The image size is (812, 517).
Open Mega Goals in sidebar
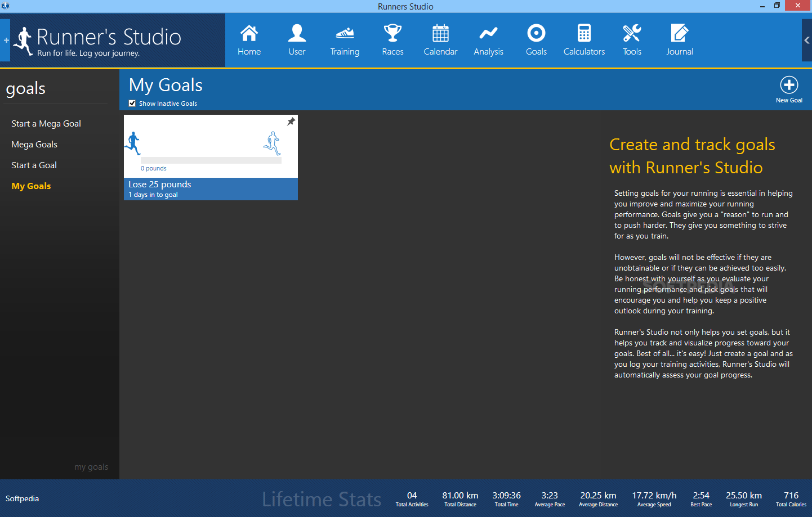click(x=34, y=145)
